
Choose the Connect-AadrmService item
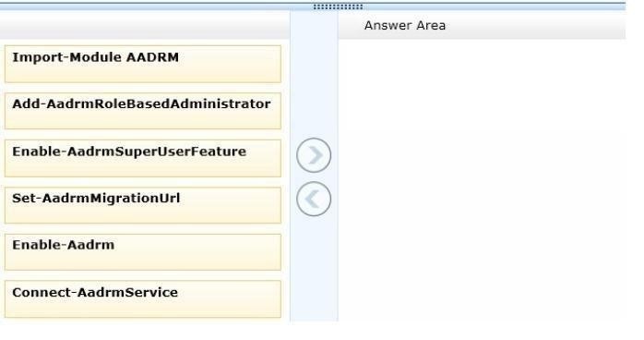(x=143, y=299)
